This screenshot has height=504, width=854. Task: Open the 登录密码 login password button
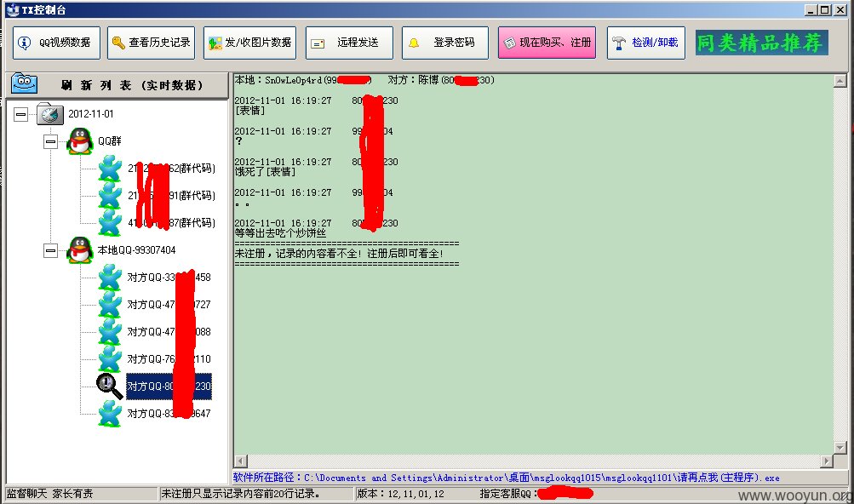pyautogui.click(x=445, y=43)
